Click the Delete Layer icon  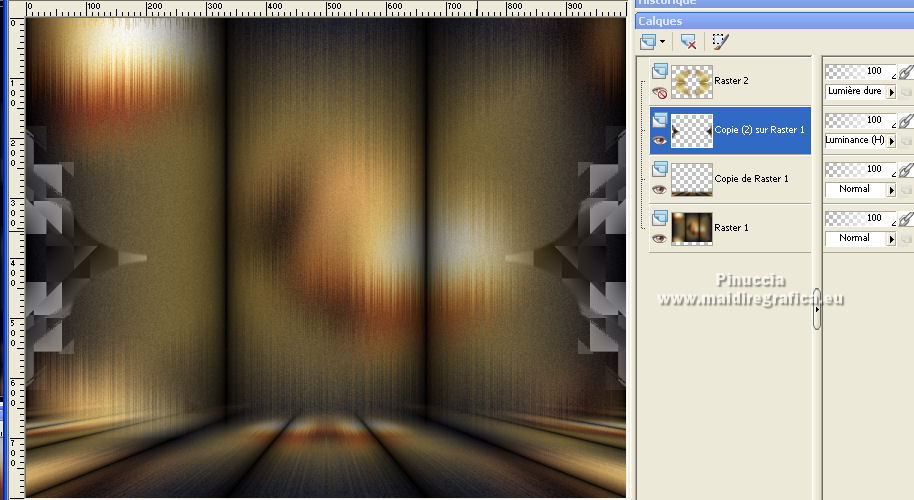click(688, 41)
